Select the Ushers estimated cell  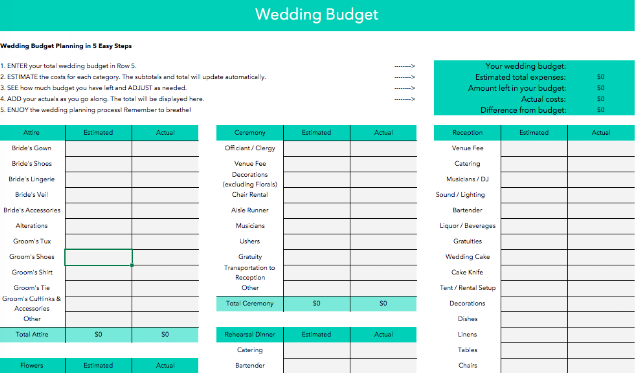coord(317,242)
